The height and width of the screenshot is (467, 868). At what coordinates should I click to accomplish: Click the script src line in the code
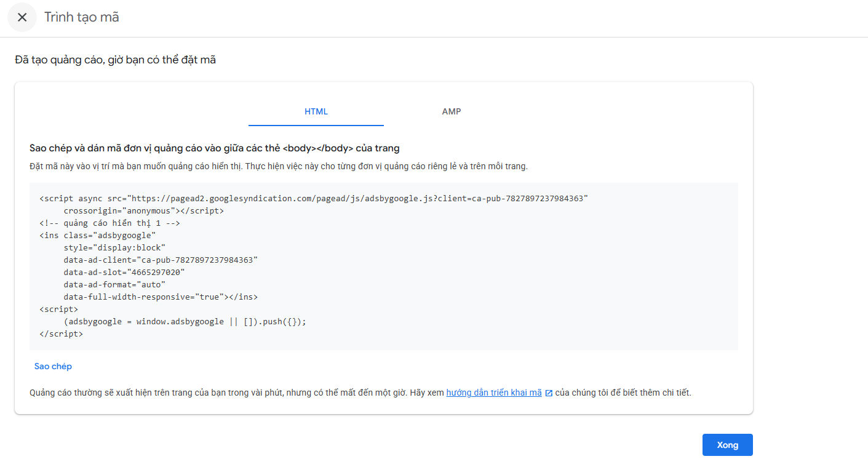point(314,198)
